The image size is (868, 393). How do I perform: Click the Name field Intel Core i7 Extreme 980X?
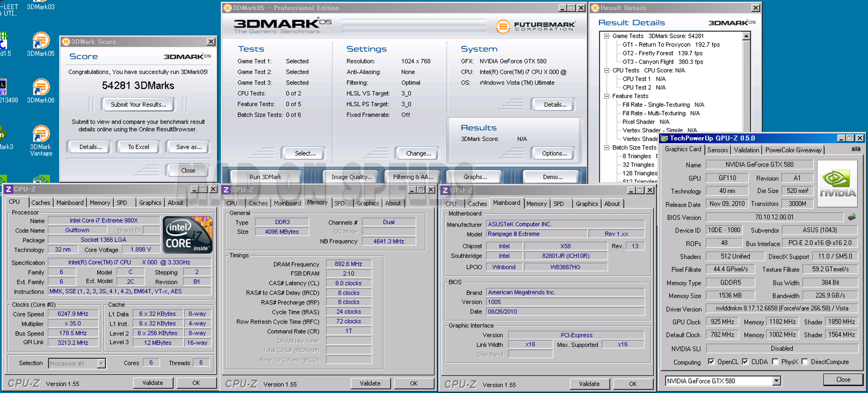click(104, 221)
